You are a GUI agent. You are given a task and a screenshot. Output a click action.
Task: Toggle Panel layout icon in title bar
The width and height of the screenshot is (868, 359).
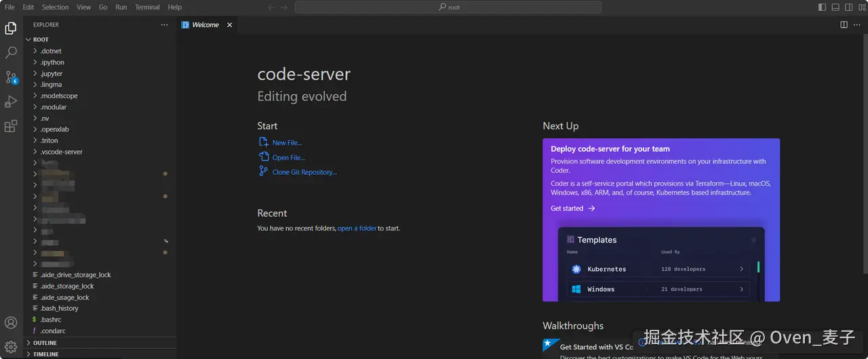tap(835, 7)
